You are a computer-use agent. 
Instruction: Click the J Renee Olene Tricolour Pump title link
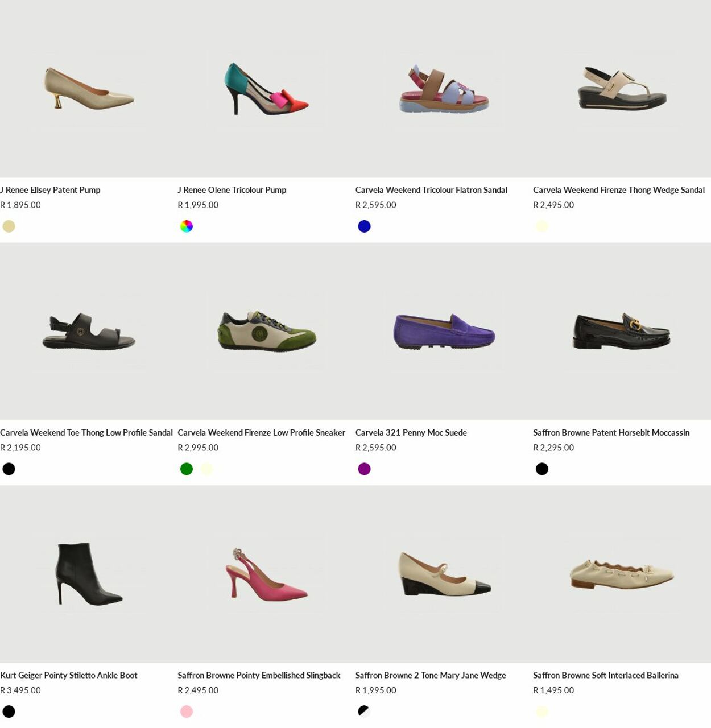(x=232, y=190)
